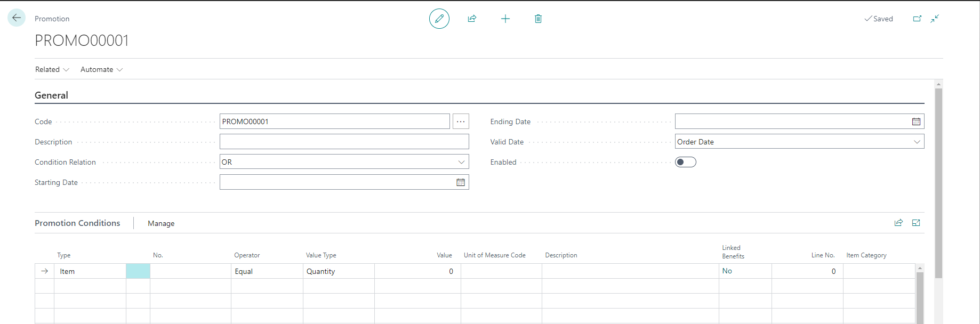980x324 pixels.
Task: Click the collapse page arrows icon
Action: click(x=935, y=19)
